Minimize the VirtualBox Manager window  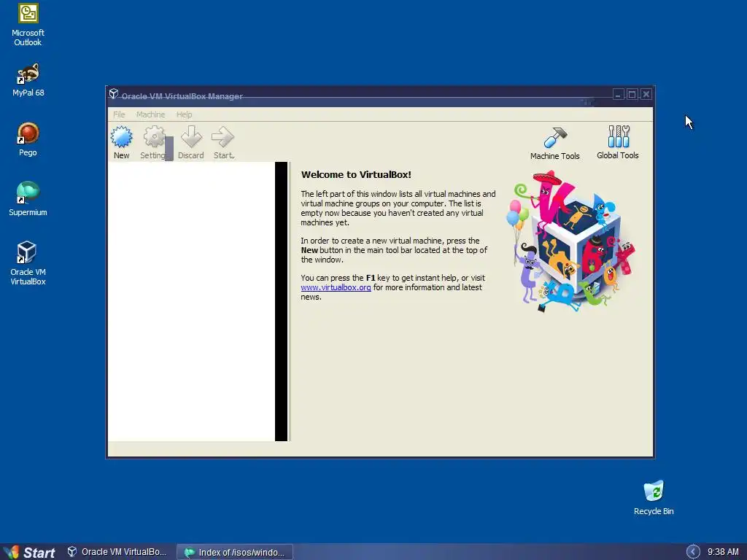[x=618, y=94]
